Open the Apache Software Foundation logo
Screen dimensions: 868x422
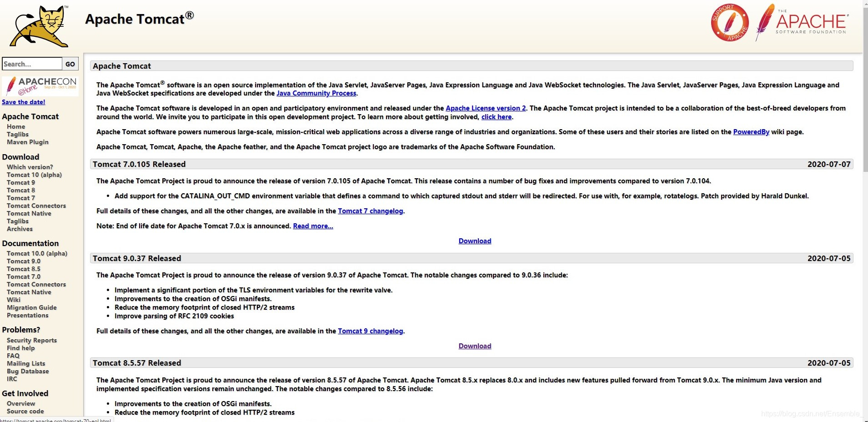(x=802, y=22)
